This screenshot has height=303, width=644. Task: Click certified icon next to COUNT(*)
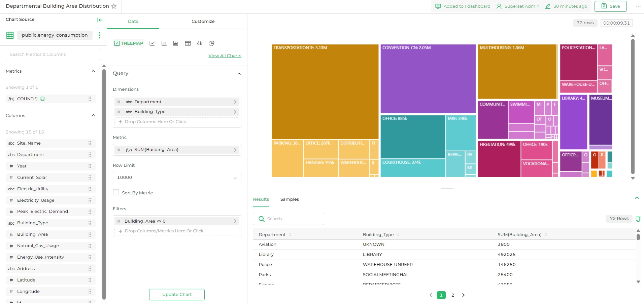point(42,99)
